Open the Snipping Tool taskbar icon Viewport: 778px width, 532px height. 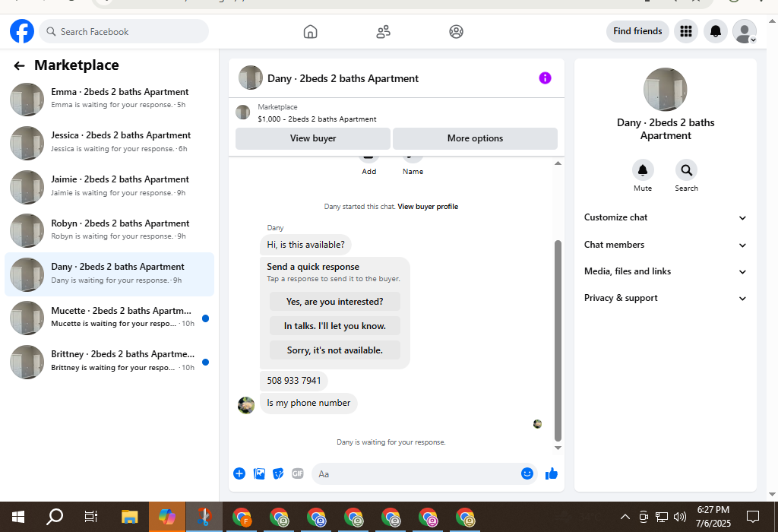click(x=204, y=517)
